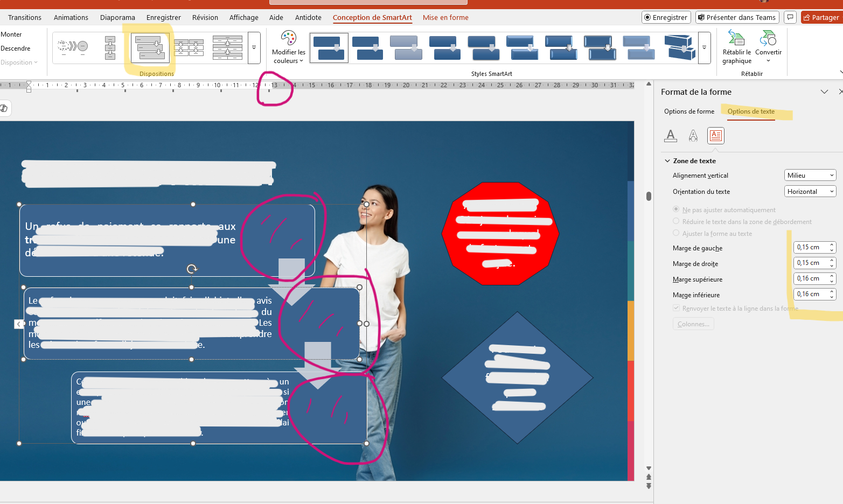Click Marge inférieure value field
This screenshot has width=843, height=504.
click(x=811, y=294)
